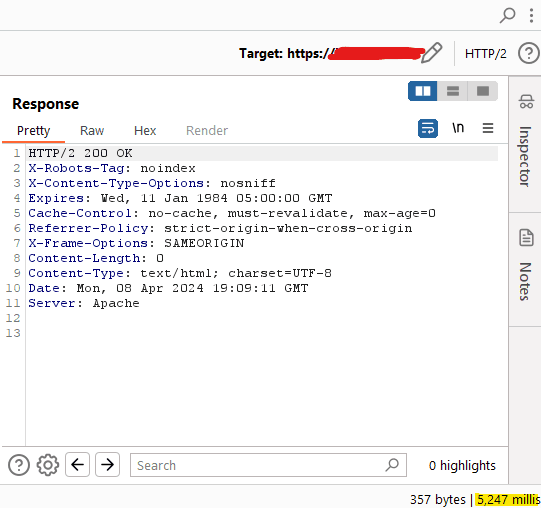Select side-by-side split layout
The image size is (541, 508).
[423, 91]
